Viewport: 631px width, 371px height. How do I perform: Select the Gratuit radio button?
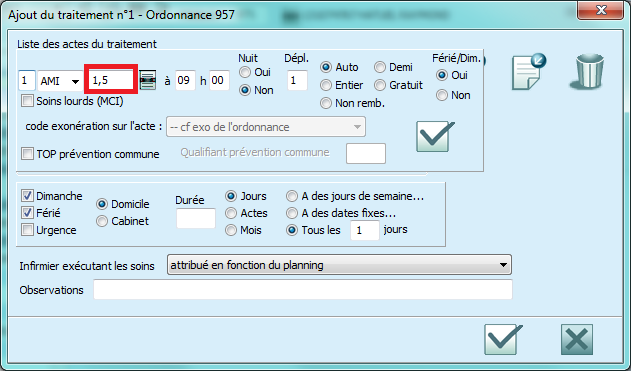coord(380,85)
